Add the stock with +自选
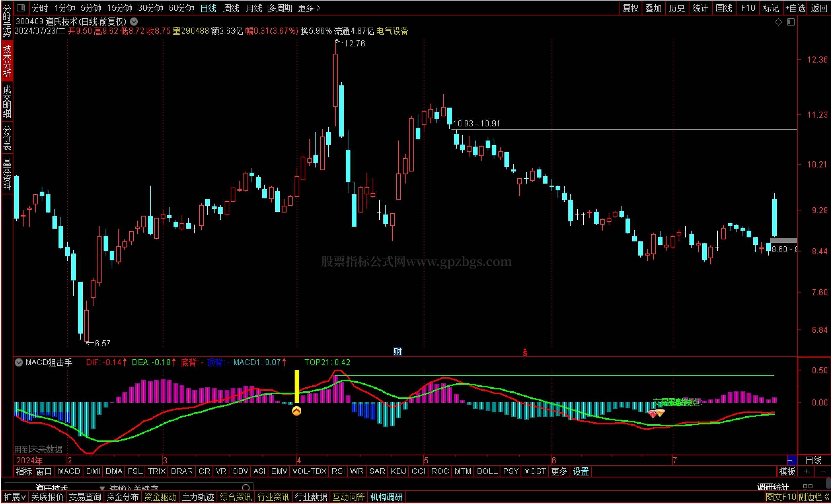Image resolution: width=831 pixels, height=504 pixels. pyautogui.click(x=795, y=8)
